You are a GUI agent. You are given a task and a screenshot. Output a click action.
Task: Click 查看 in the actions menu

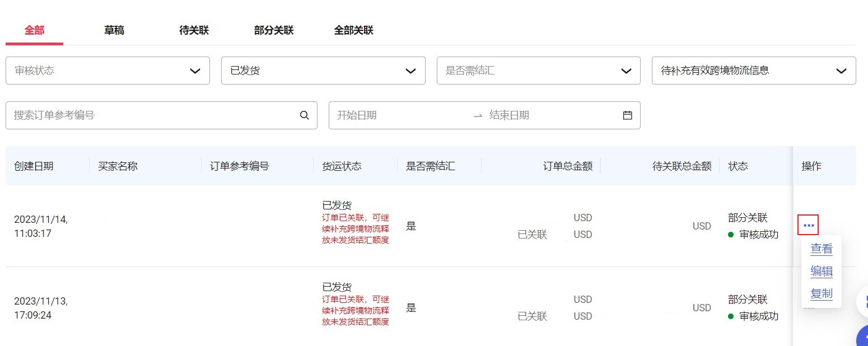[822, 249]
